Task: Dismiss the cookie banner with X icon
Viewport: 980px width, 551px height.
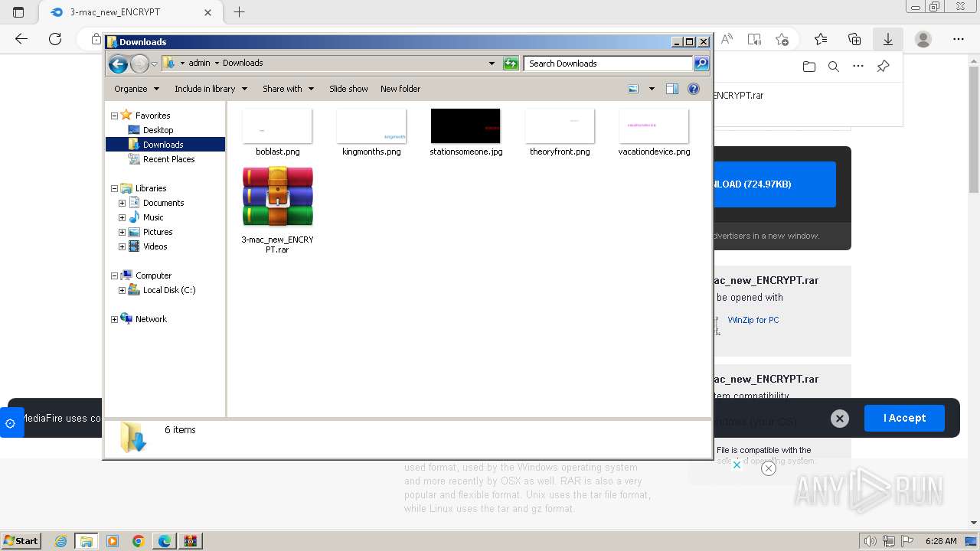Action: point(840,419)
